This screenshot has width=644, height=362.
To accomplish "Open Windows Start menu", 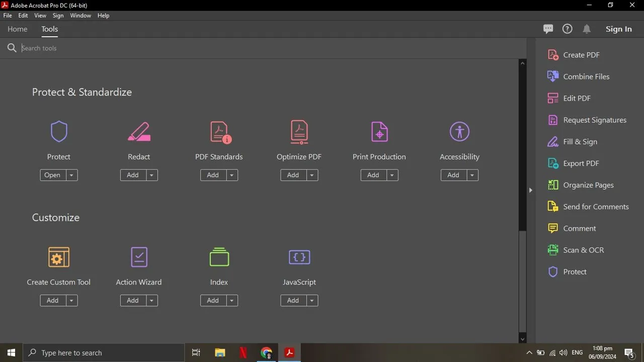I will [12, 352].
